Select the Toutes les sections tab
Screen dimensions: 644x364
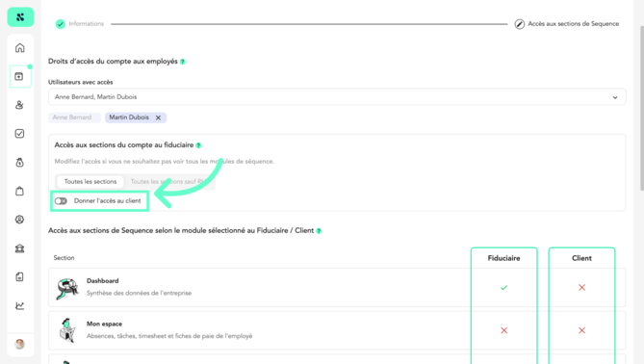point(90,182)
